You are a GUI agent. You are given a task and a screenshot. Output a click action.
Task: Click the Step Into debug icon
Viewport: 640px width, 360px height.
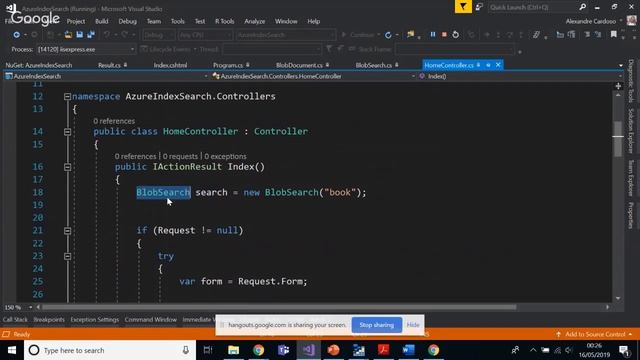click(x=498, y=35)
